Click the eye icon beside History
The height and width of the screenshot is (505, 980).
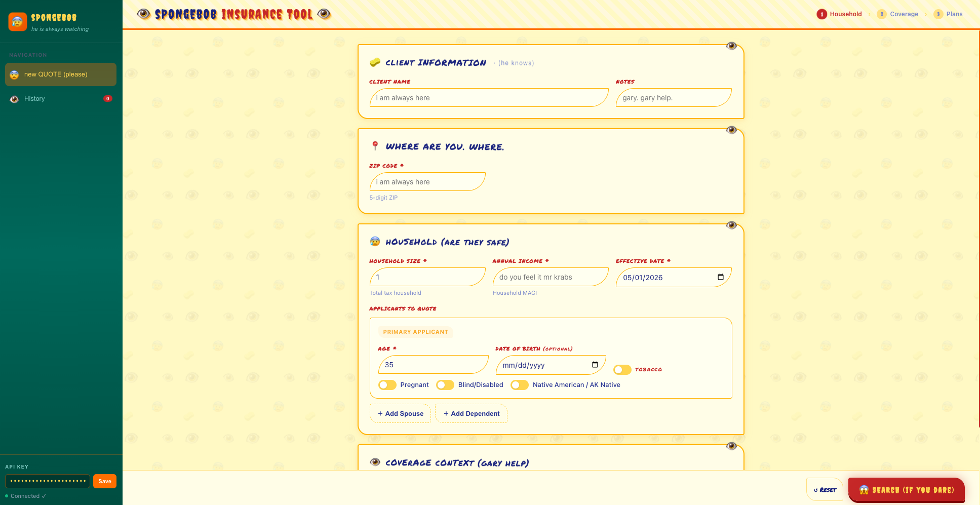click(x=14, y=99)
